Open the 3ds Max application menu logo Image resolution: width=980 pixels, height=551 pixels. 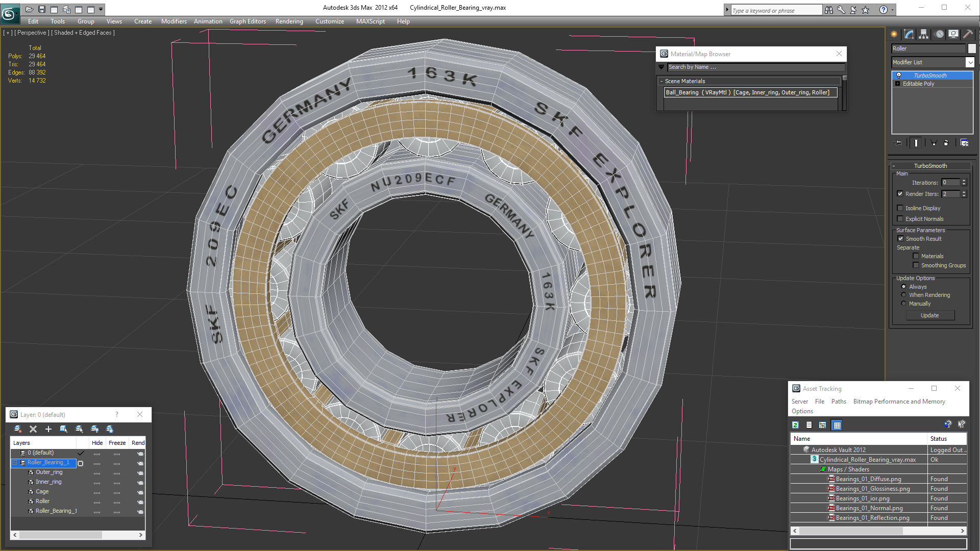(9, 13)
